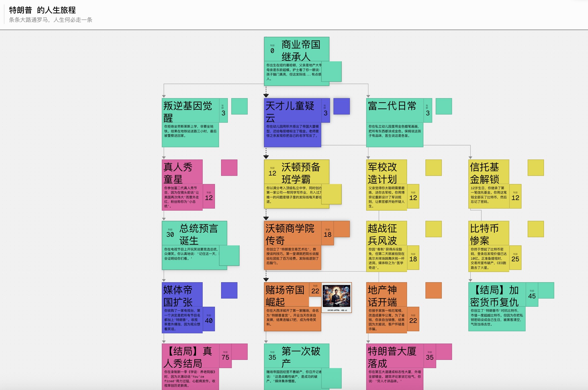This screenshot has width=588, height=390.
Task: Click the purple square beside 天才儿童疑云
Action: pyautogui.click(x=341, y=106)
